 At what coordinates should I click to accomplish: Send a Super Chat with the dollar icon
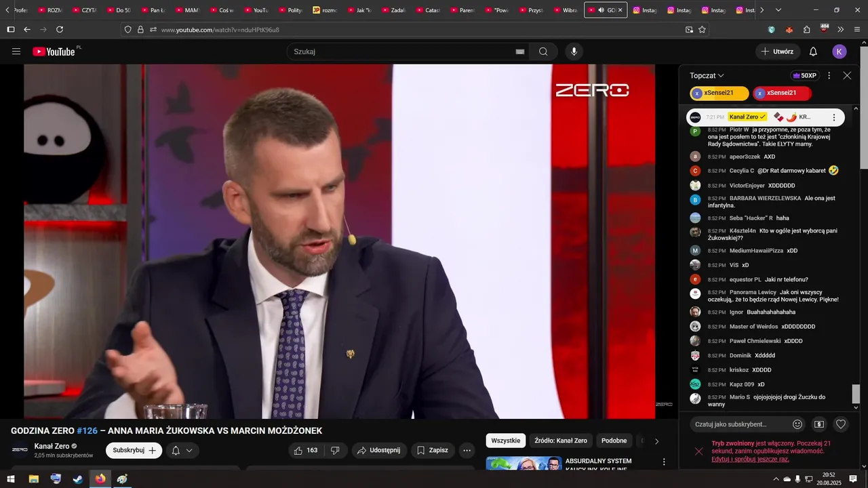819,424
